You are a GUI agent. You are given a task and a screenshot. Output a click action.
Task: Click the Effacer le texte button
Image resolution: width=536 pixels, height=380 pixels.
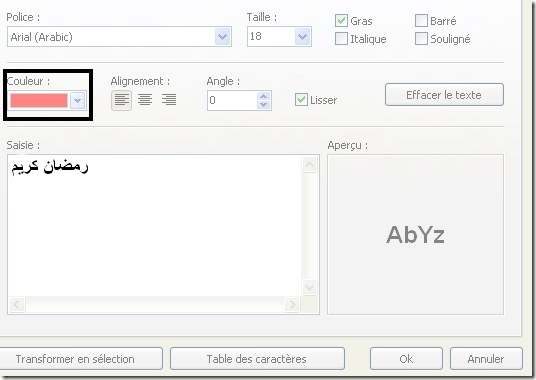coord(444,95)
